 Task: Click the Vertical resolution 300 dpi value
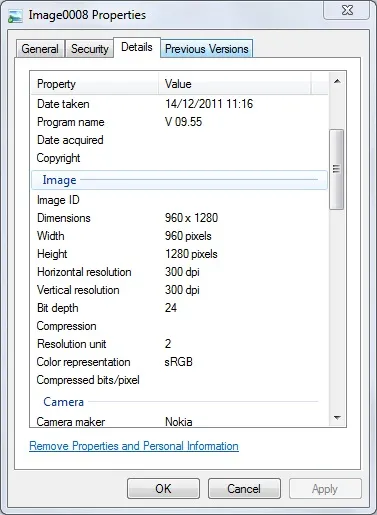coord(182,290)
